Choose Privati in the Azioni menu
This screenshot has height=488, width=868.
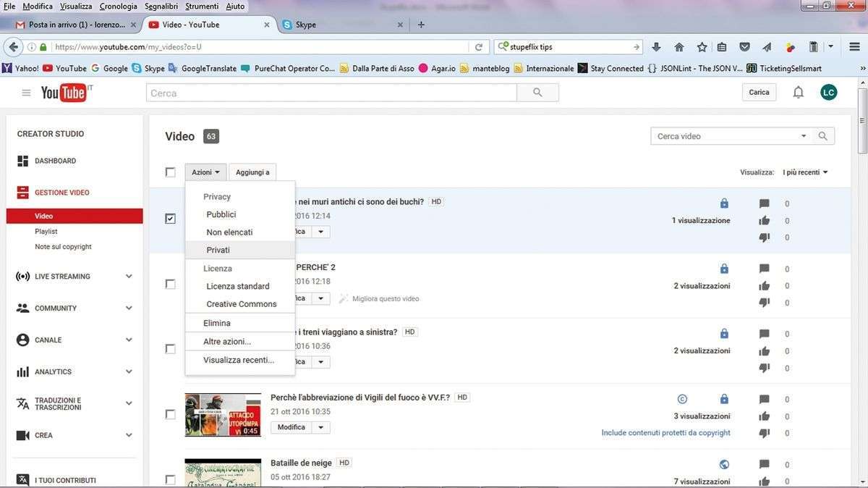coord(240,250)
